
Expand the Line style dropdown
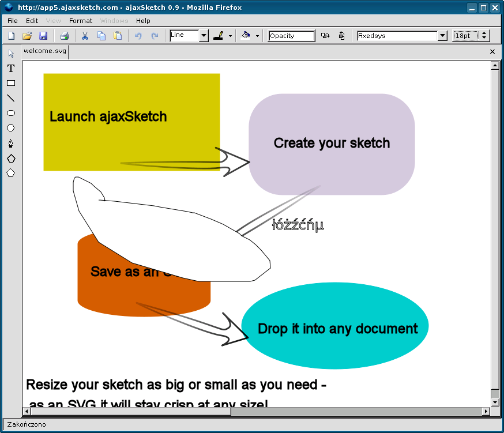(204, 36)
